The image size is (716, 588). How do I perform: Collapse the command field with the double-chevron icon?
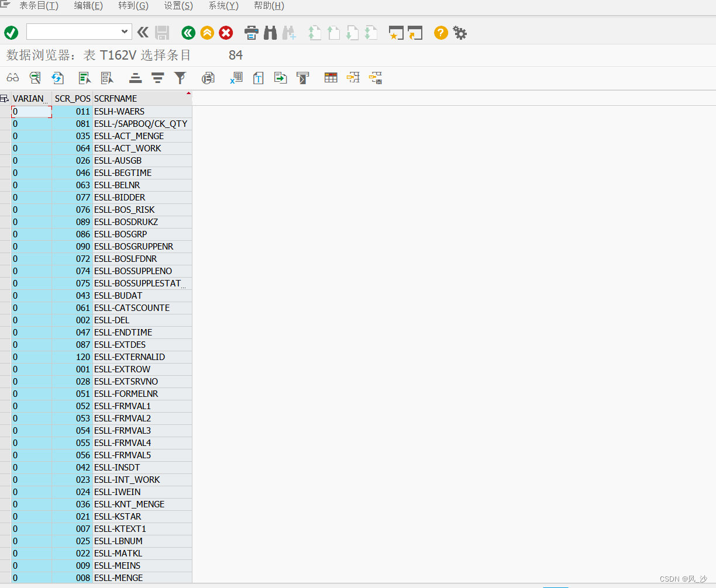pos(143,32)
